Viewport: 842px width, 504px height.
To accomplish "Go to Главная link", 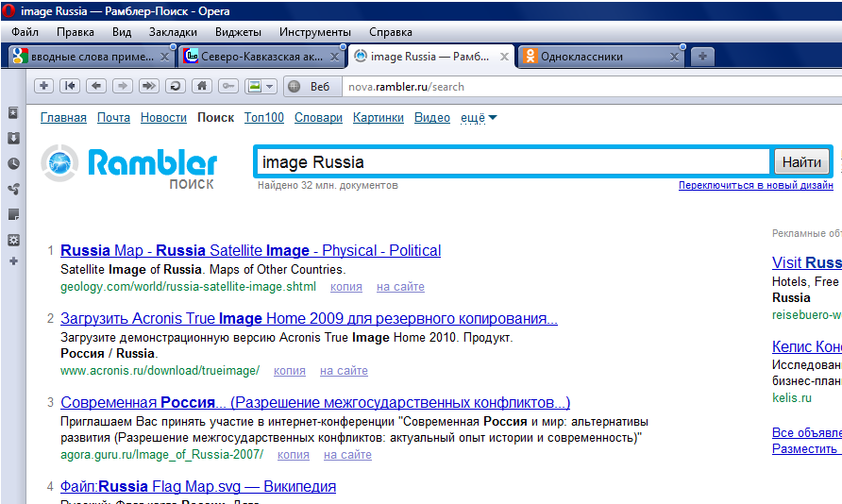I will point(63,118).
